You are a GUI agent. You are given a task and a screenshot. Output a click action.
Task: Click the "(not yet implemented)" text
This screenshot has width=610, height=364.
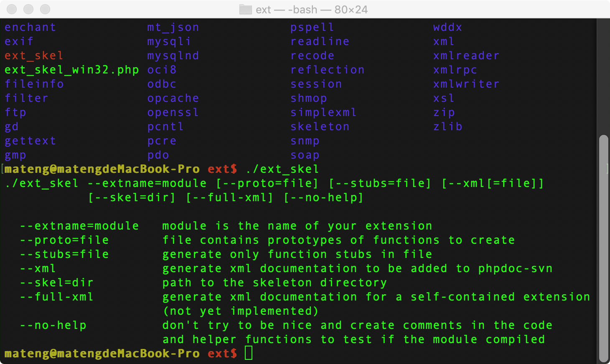coord(241,311)
